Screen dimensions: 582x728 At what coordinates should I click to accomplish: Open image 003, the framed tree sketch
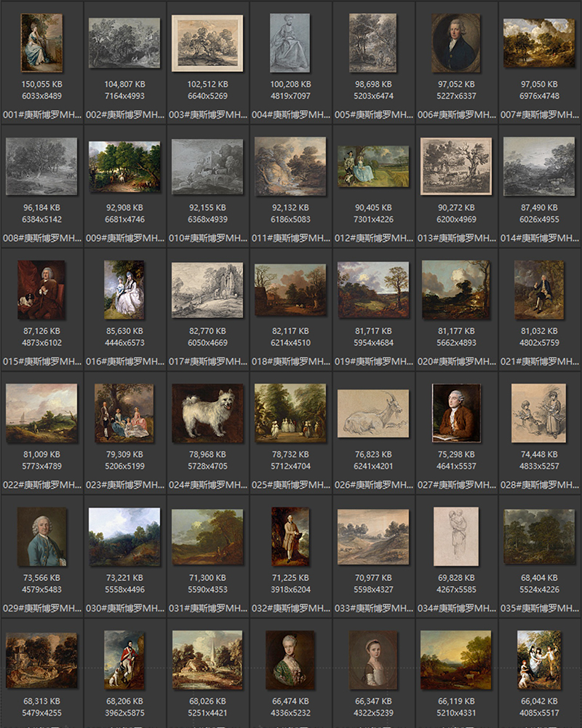pyautogui.click(x=207, y=44)
